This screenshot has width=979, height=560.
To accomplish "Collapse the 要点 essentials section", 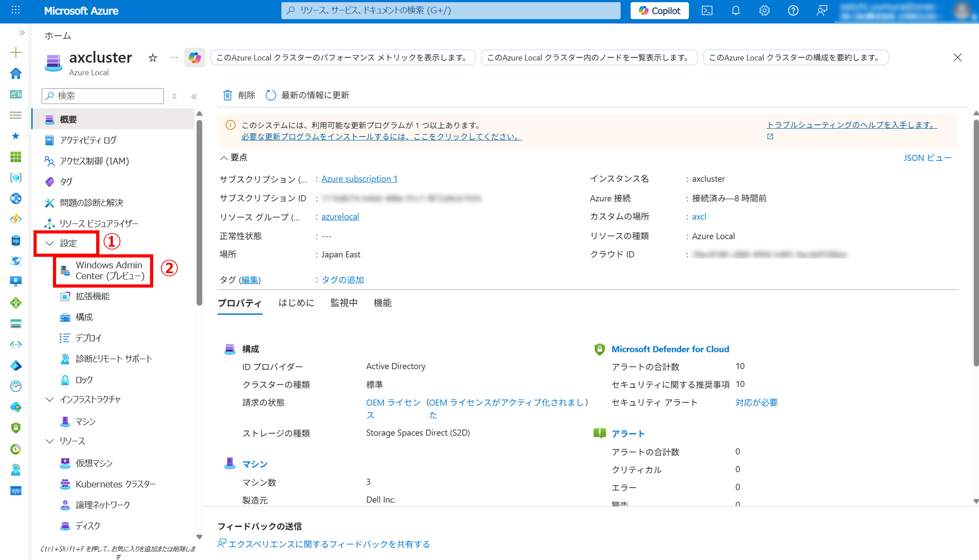I will [234, 157].
